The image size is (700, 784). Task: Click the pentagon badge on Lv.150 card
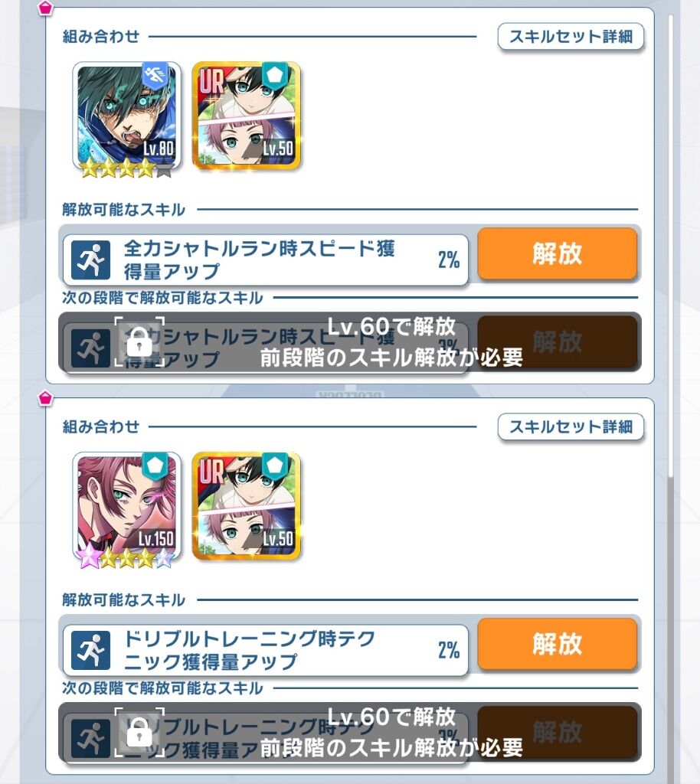click(x=155, y=466)
